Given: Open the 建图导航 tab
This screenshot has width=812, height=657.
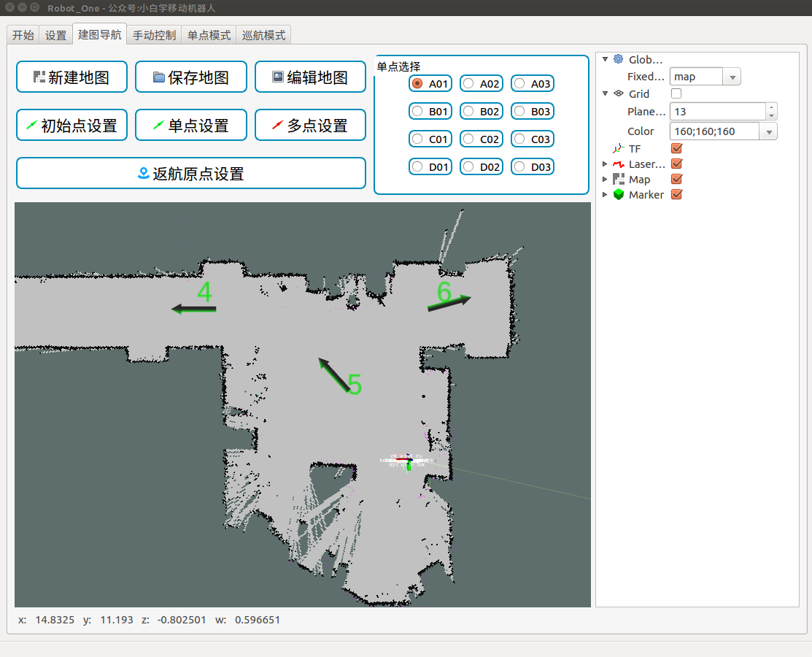Looking at the screenshot, I should point(99,35).
